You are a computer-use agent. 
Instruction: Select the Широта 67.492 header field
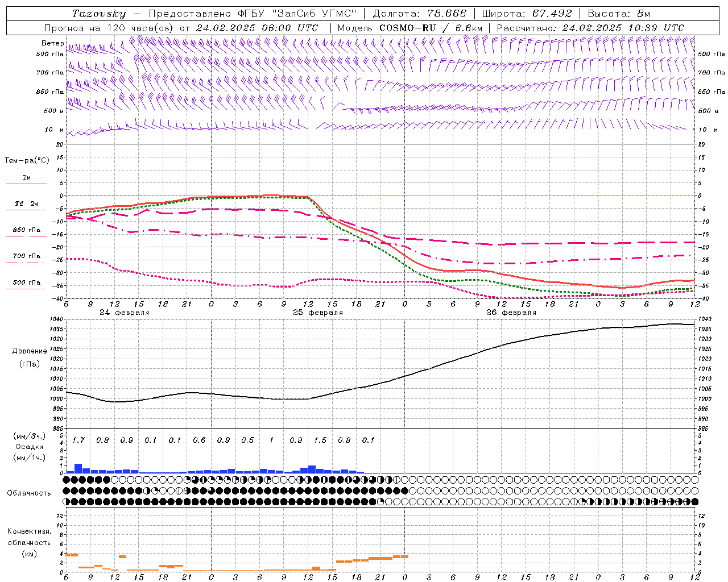527,14
